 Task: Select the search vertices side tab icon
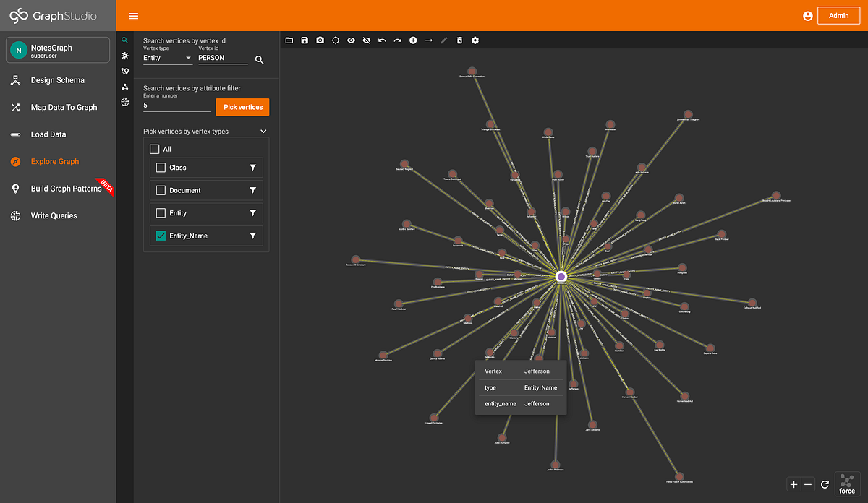[x=125, y=40]
